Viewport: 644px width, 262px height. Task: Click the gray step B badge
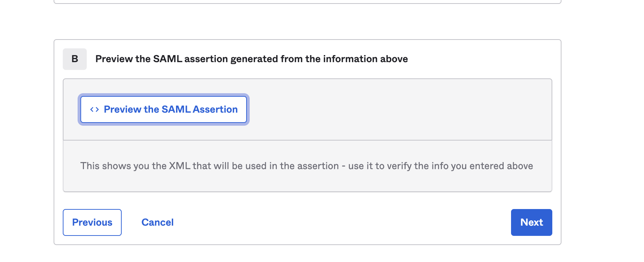click(75, 59)
